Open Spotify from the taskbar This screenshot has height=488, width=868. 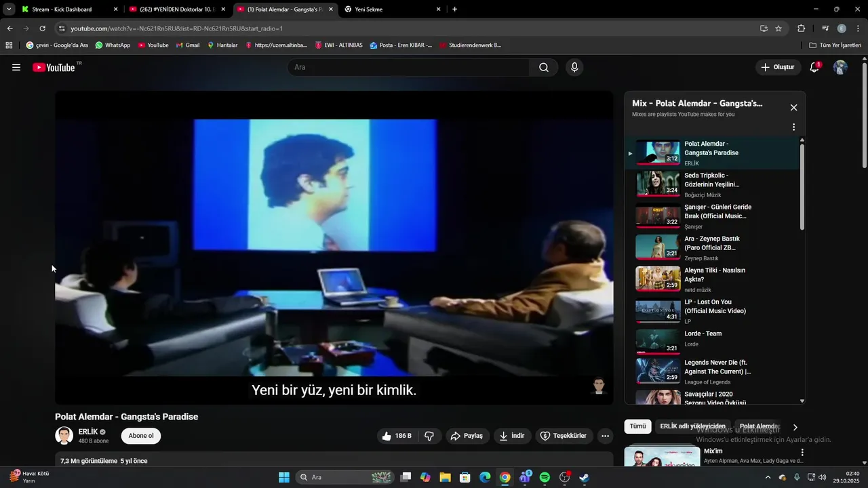coord(545,477)
